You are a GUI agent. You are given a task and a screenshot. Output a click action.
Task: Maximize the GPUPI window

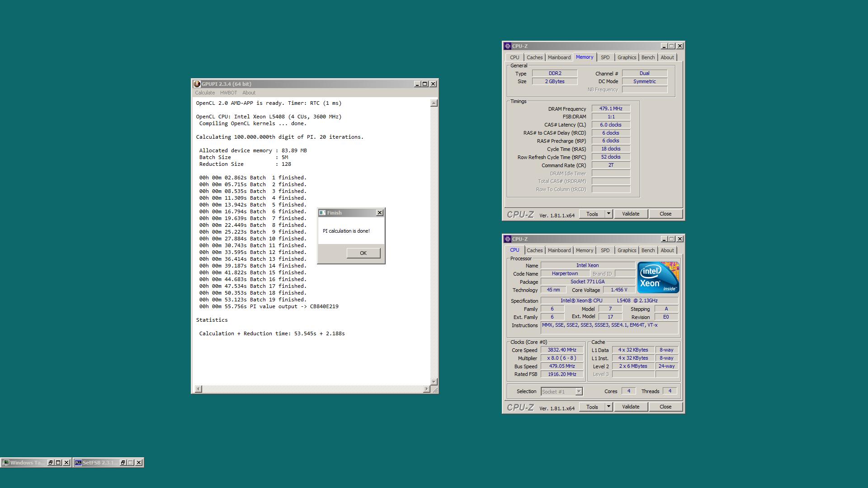click(425, 84)
